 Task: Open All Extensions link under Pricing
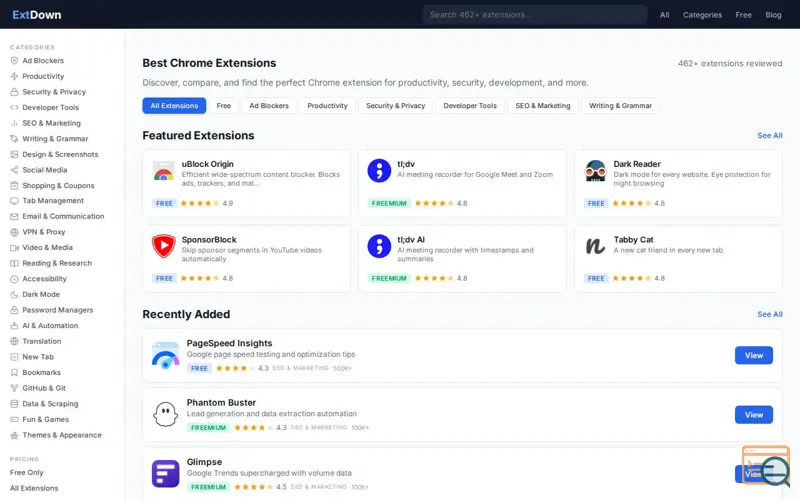tap(34, 488)
